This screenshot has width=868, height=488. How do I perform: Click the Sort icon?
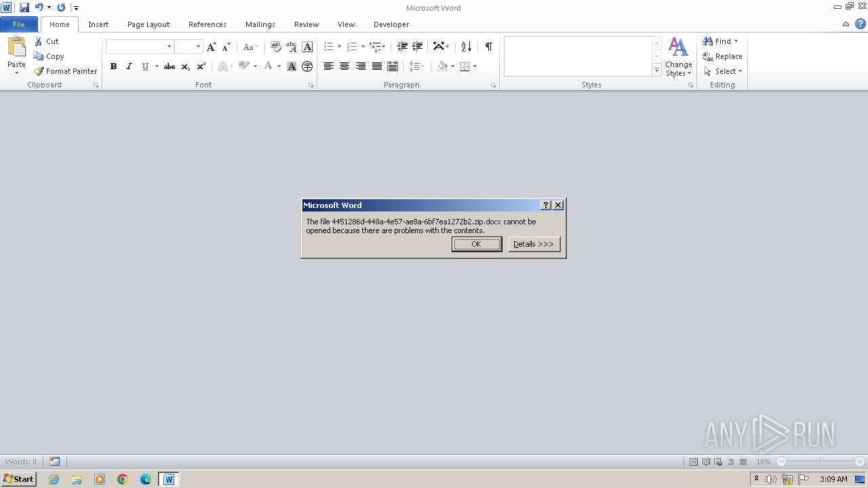[466, 47]
